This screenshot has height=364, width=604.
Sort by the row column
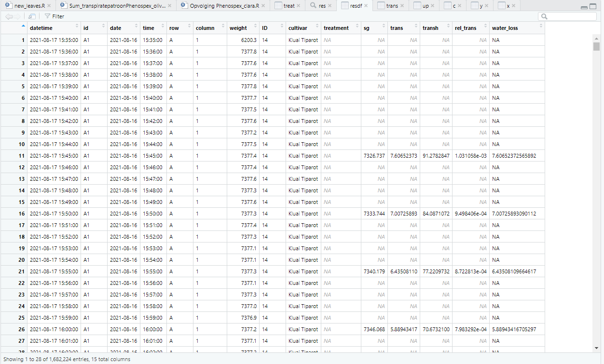pos(180,28)
